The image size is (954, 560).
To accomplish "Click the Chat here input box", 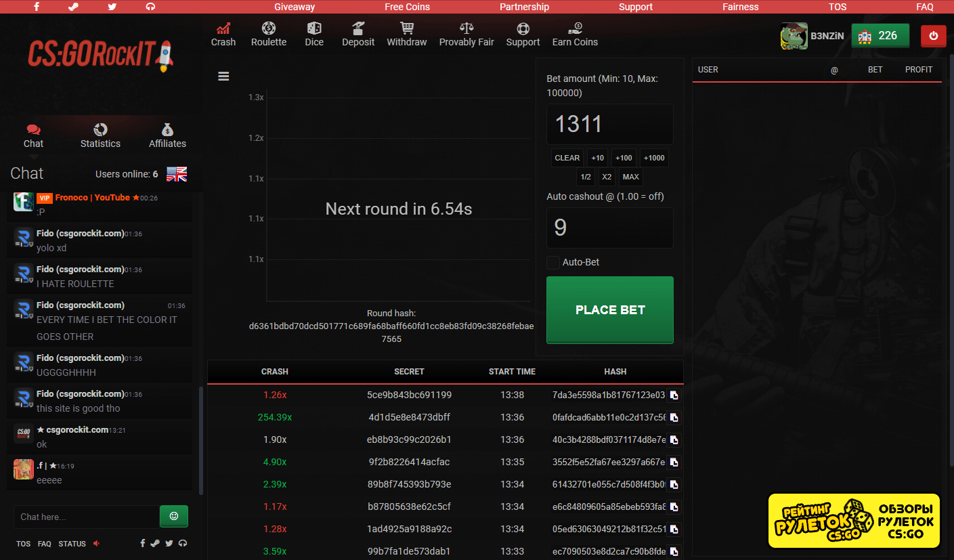I will click(86, 517).
